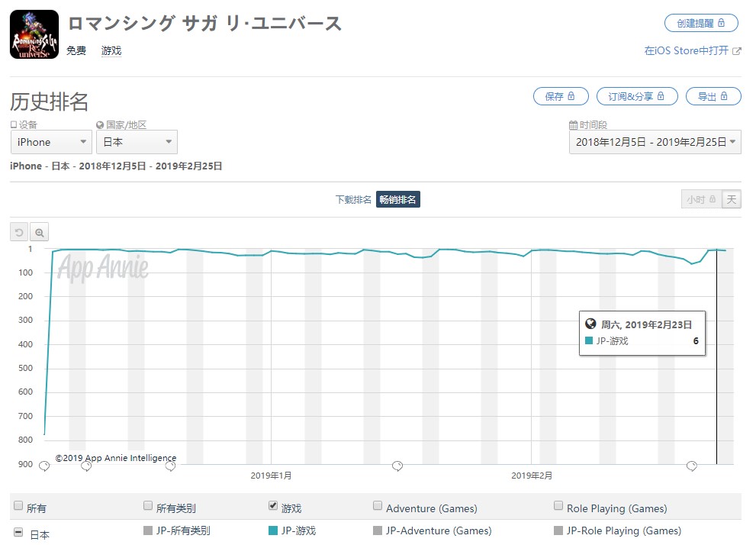Screen dimensions: 756x545
Task: Enable the 所有类别 checkbox
Action: coord(148,505)
